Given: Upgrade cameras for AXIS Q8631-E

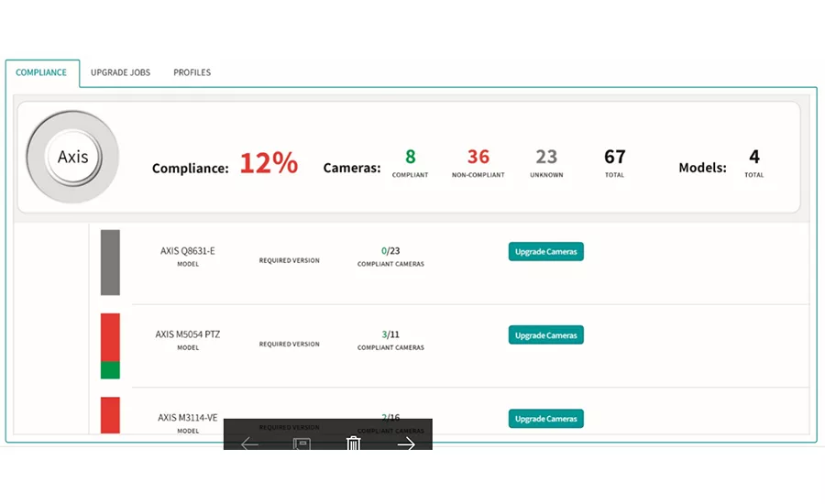Looking at the screenshot, I should [545, 251].
